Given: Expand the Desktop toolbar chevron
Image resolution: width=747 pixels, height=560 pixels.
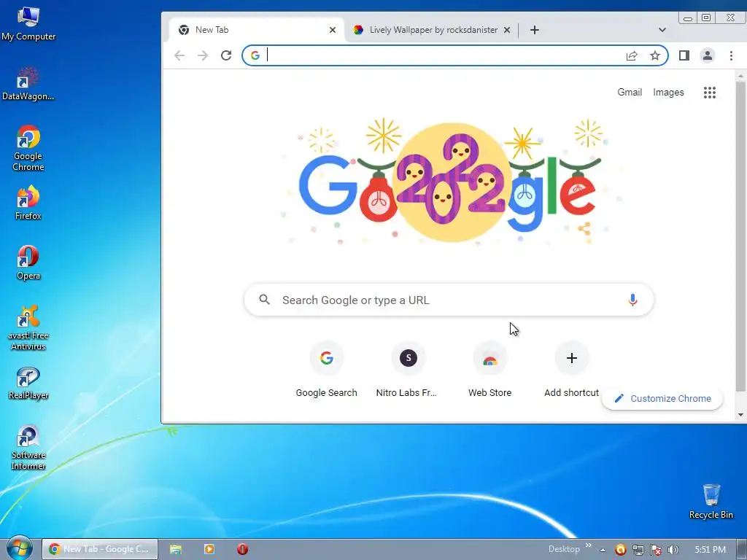Looking at the screenshot, I should click(x=589, y=545).
